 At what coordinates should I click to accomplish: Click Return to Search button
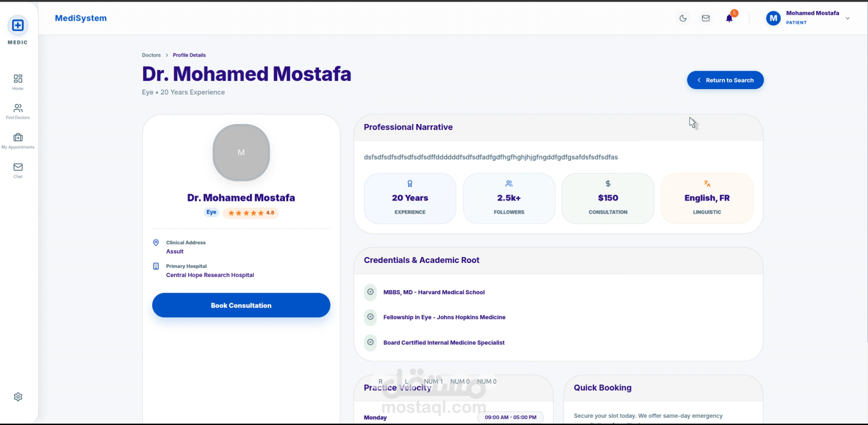(725, 80)
